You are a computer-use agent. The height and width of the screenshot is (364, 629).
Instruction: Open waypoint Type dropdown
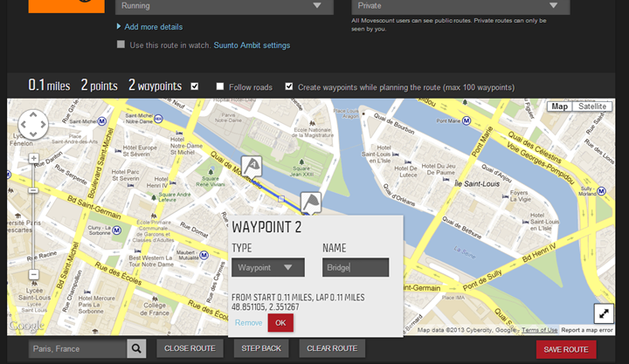(x=268, y=267)
